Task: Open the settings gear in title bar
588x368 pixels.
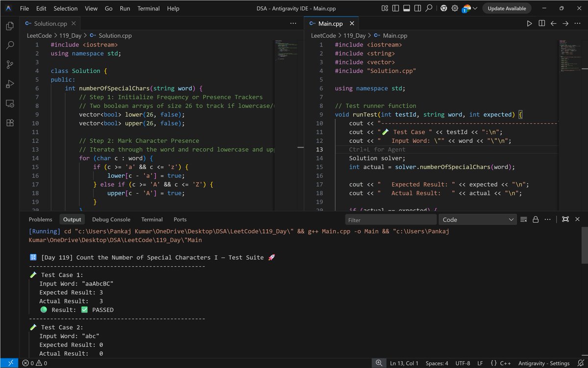Action: coord(455,8)
